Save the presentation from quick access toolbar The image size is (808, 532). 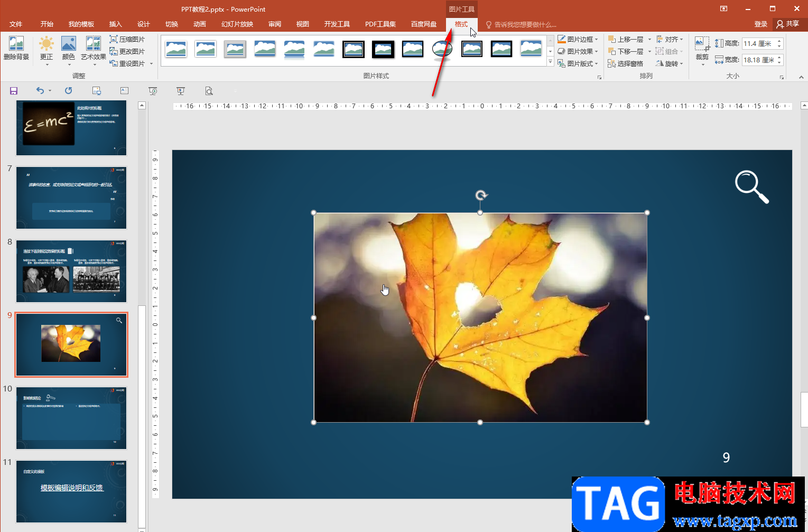coord(14,91)
